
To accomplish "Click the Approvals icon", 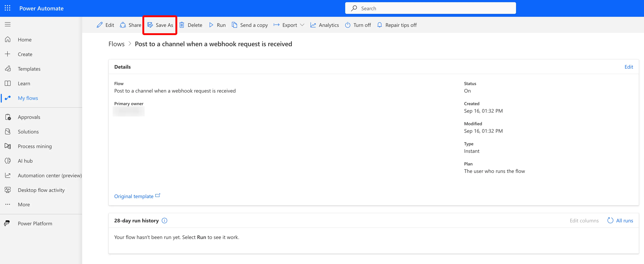I will (8, 117).
